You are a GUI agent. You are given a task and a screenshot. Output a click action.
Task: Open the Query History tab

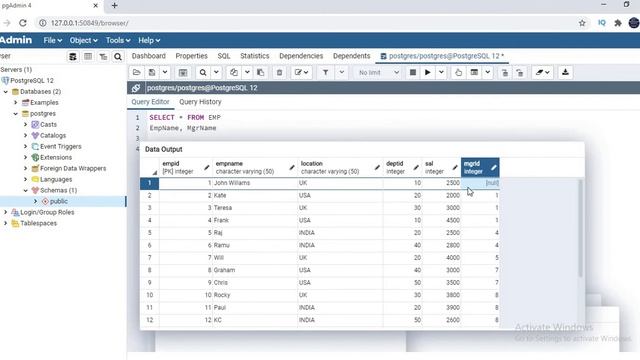point(200,102)
